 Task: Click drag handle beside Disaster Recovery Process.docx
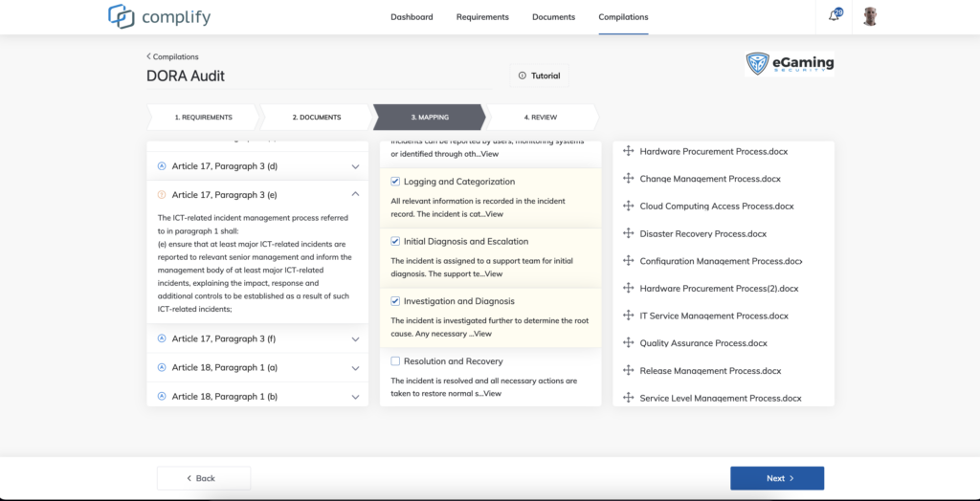click(629, 233)
